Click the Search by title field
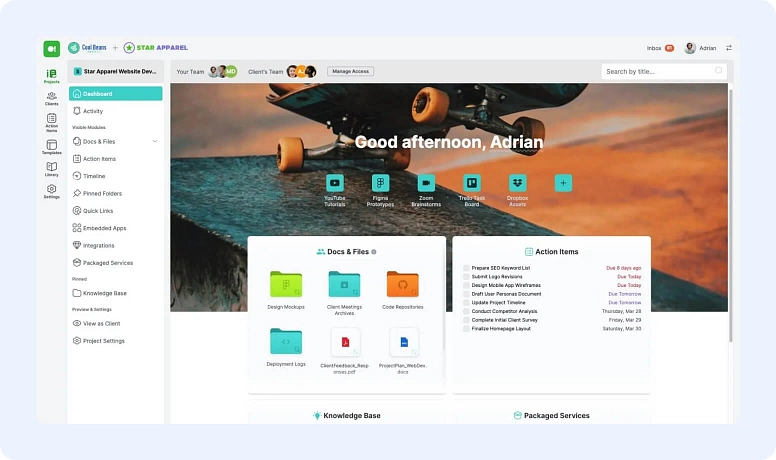 [x=660, y=72]
